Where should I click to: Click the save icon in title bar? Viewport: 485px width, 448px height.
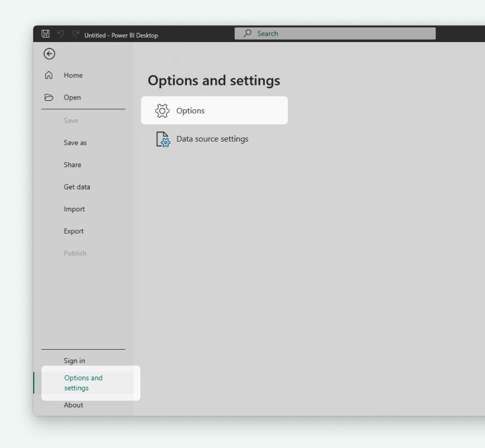(46, 34)
